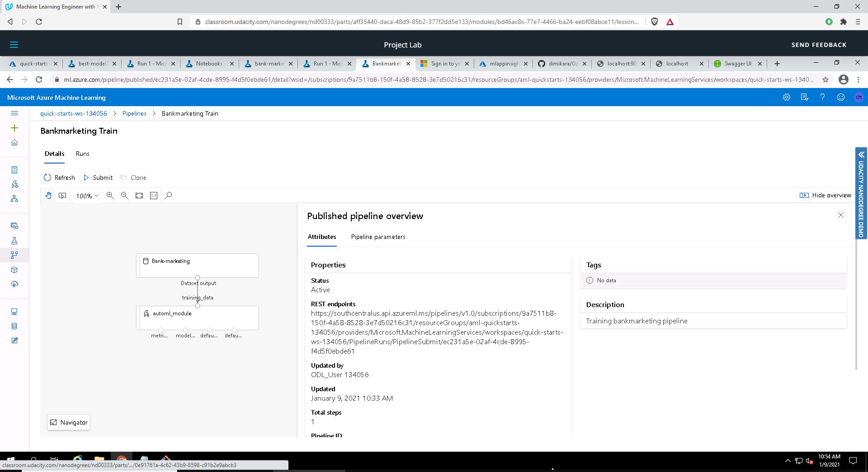Click the zoom out magnifier icon

pyautogui.click(x=124, y=196)
